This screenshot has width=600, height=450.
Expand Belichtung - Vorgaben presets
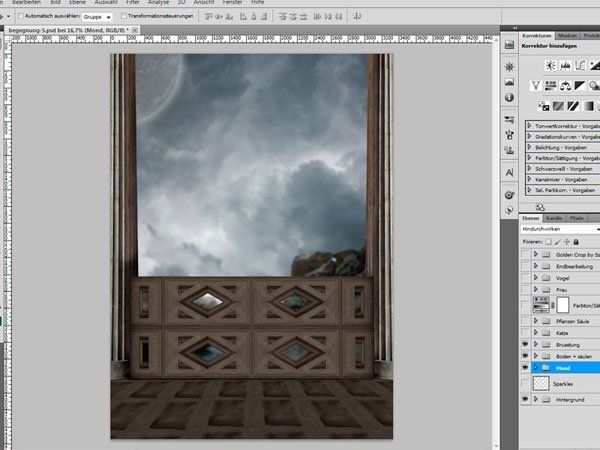(x=530, y=147)
